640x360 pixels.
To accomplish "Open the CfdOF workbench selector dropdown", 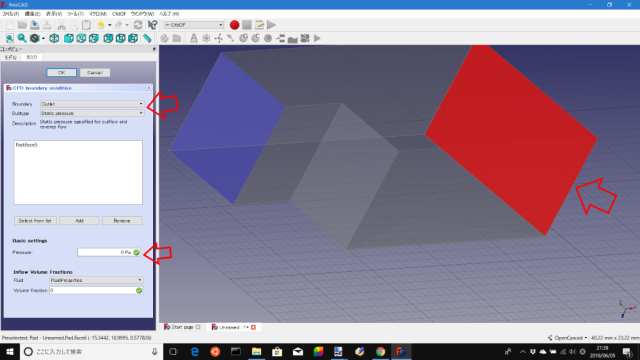I will coord(193,25).
